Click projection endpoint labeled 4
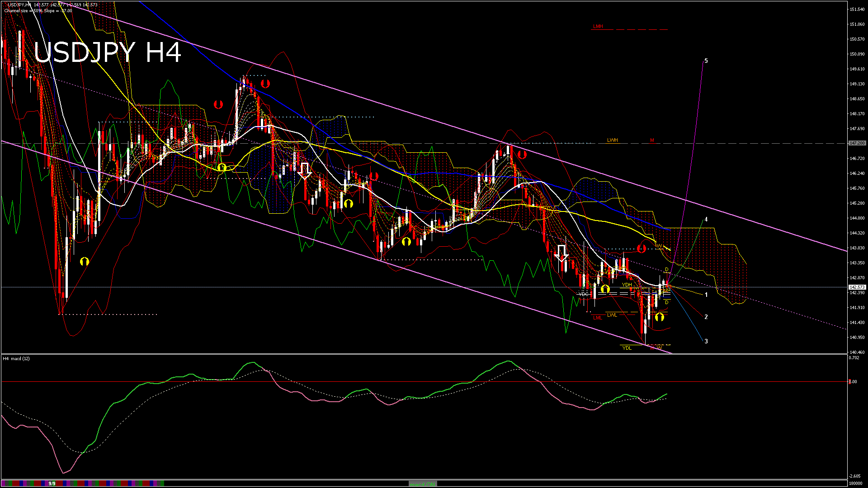Screen dimensions: 868x488 706,220
